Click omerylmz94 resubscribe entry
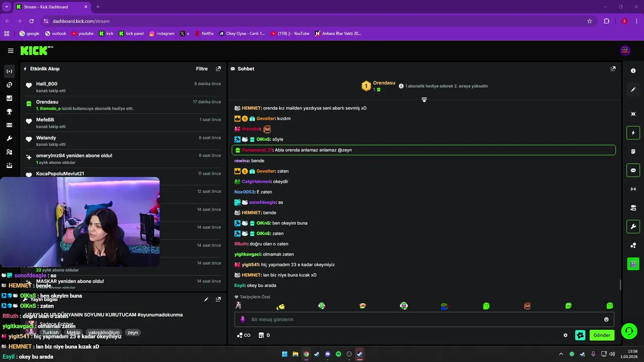The image size is (644, 362). pos(123,159)
